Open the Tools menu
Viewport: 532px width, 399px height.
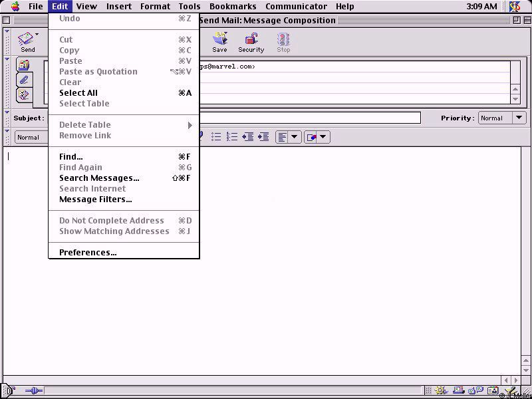coord(190,6)
